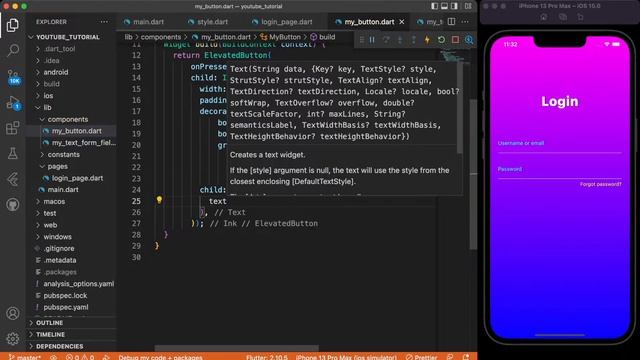The width and height of the screenshot is (640, 360).
Task: Toggle secondary sidebar layout icon
Action: pyautogui.click(x=454, y=6)
